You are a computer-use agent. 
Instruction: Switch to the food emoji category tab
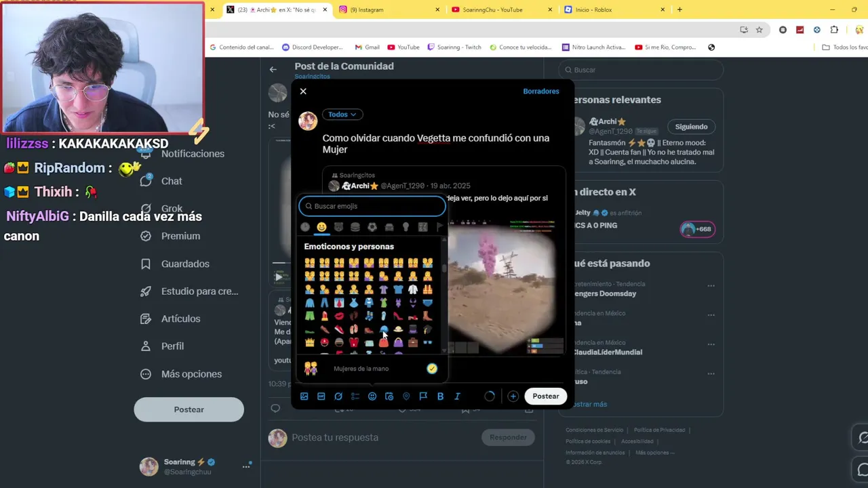point(355,227)
